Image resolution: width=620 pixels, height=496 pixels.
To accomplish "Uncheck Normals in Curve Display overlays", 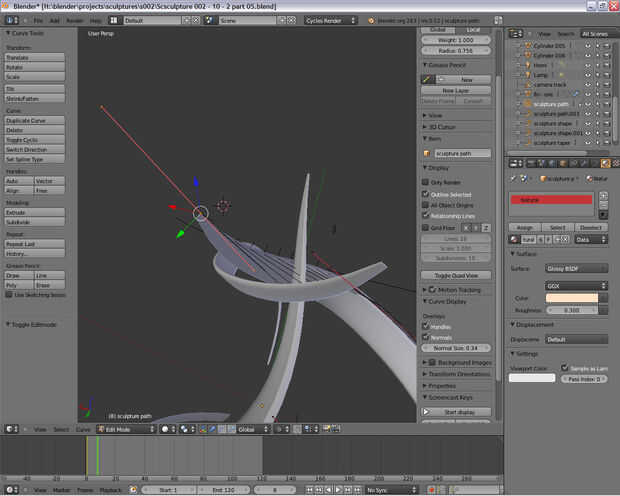I will (x=426, y=337).
